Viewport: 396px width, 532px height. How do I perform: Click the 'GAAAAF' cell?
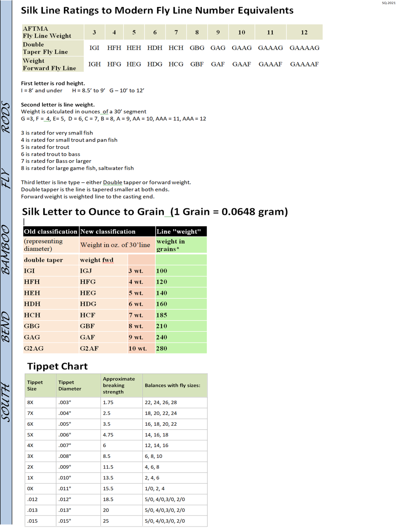pyautogui.click(x=304, y=64)
